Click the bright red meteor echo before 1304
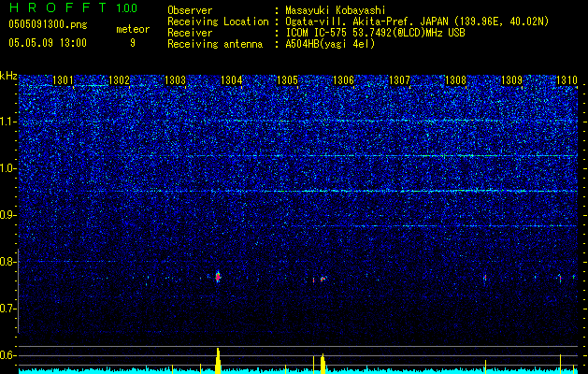The image size is (588, 374). 218,277
